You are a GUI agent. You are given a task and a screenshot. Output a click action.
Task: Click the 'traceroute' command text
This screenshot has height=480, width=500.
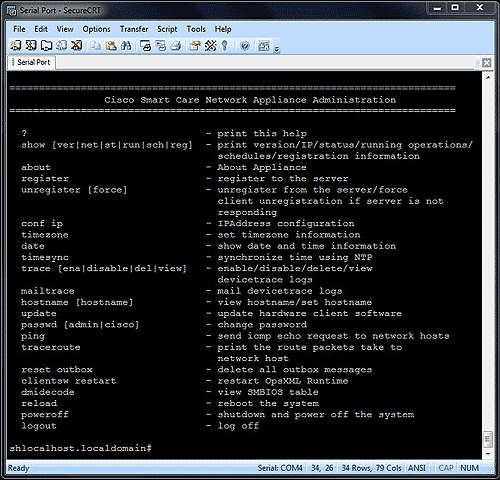click(51, 347)
